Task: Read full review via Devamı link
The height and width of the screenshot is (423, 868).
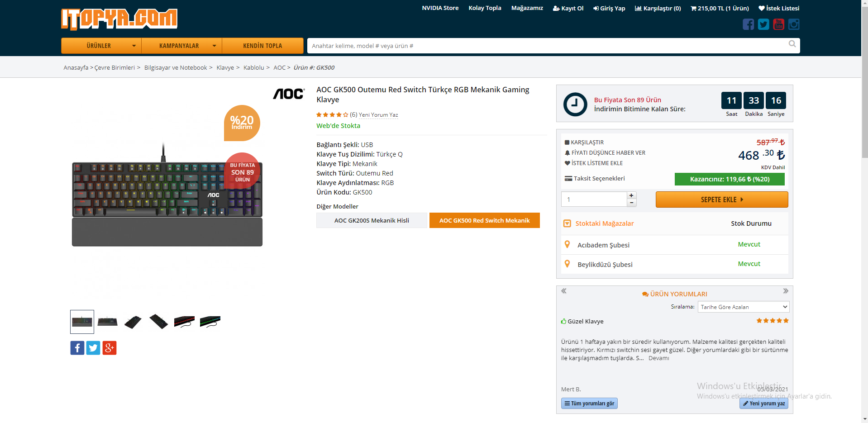Action: 658,358
